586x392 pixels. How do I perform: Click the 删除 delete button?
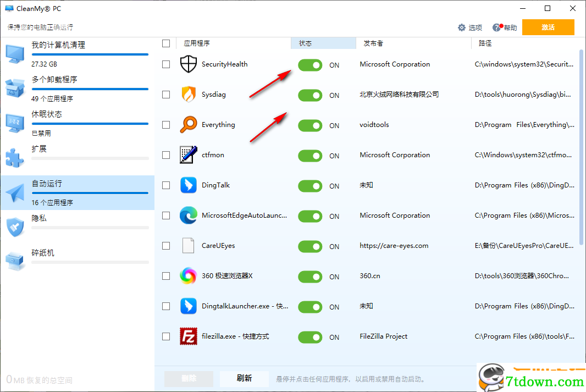189,379
